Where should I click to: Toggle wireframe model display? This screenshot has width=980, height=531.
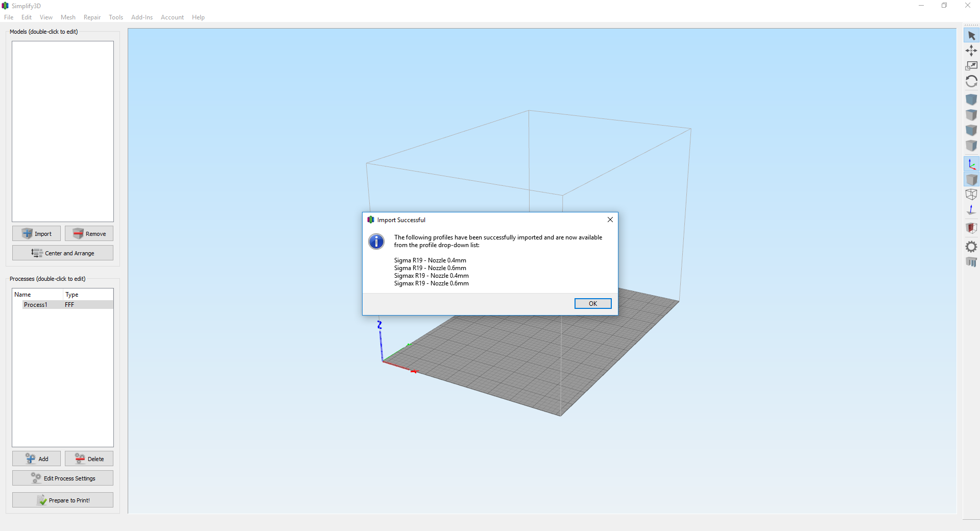[x=971, y=195]
